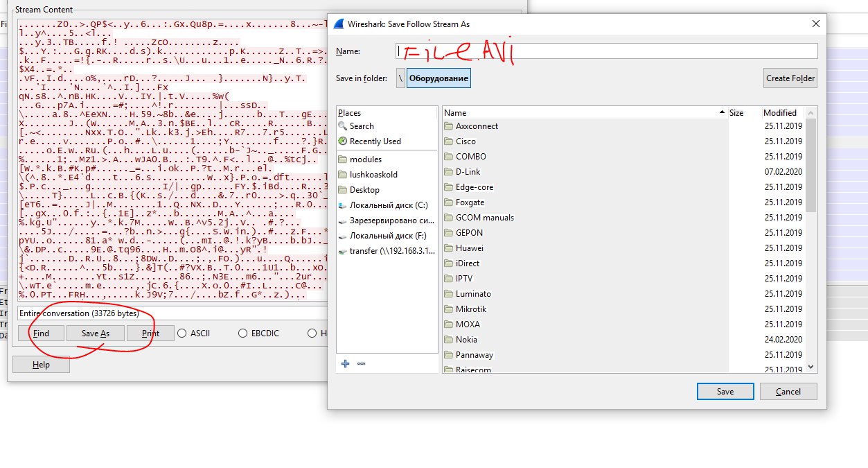Click the Оборудование path button
The height and width of the screenshot is (468, 868).
pyautogui.click(x=439, y=78)
